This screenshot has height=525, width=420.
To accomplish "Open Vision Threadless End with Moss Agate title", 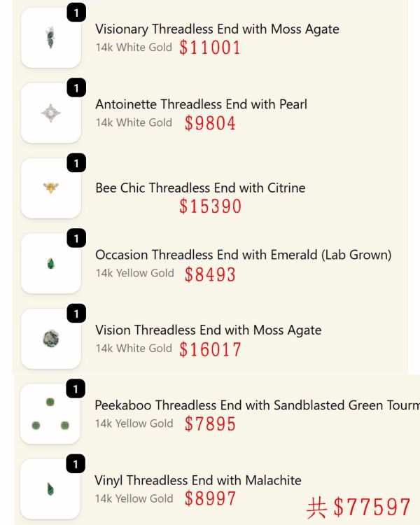I will pos(208,330).
